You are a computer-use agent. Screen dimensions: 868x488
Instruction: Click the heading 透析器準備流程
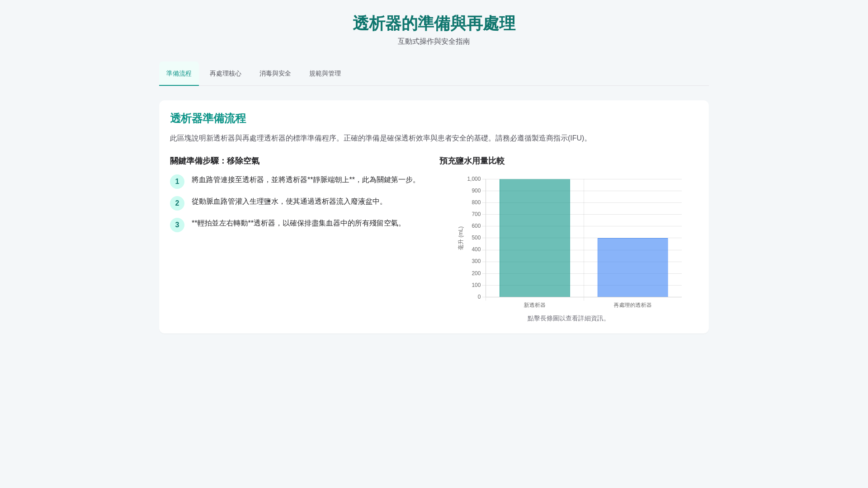click(208, 118)
